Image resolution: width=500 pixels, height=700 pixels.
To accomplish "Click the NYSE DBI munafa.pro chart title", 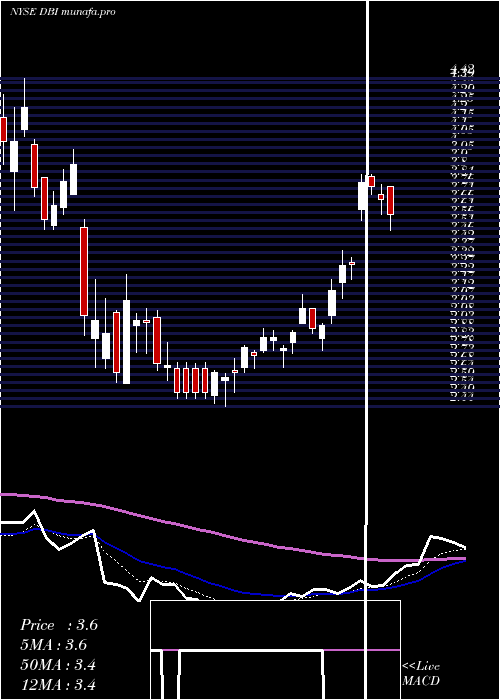I will [63, 12].
